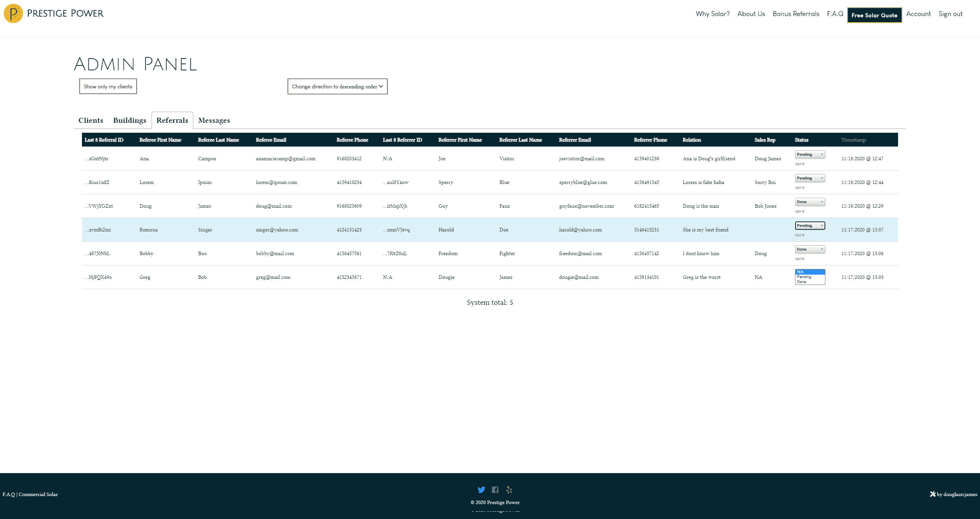Open the Account page
The height and width of the screenshot is (519, 980).
pyautogui.click(x=918, y=14)
